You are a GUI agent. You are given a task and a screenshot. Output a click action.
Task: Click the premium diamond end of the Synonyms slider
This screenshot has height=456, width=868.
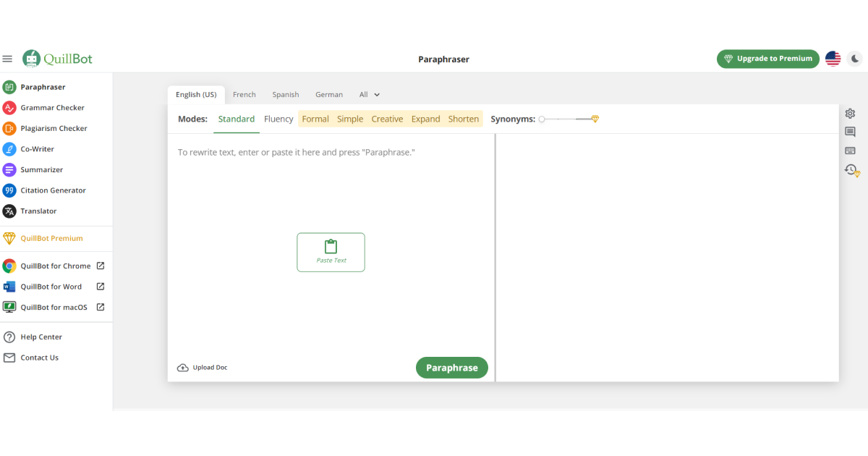(595, 119)
